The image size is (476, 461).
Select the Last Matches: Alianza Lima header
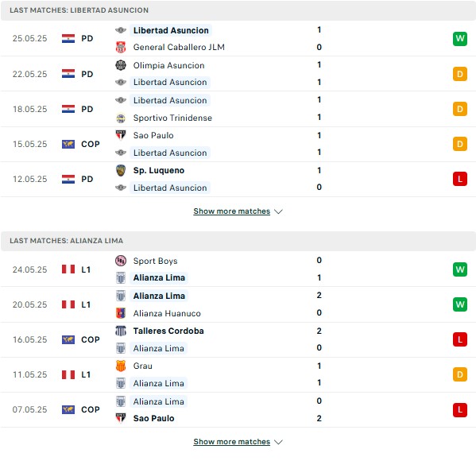click(x=238, y=241)
